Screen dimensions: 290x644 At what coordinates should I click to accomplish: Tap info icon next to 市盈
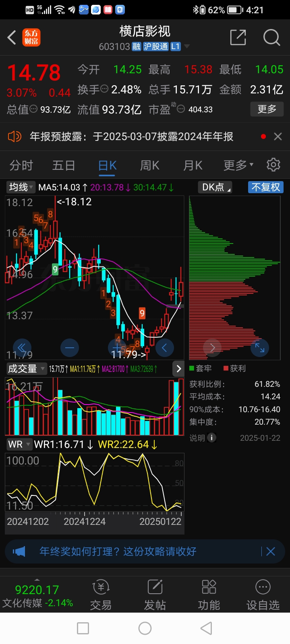[181, 109]
